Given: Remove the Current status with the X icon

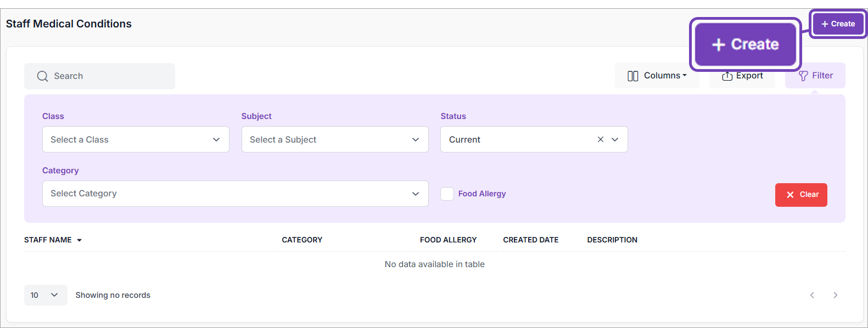Looking at the screenshot, I should point(600,140).
